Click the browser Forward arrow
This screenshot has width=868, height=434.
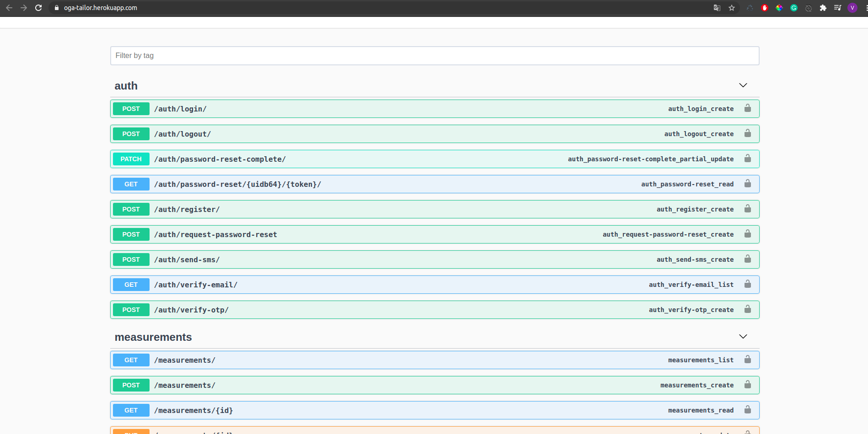[24, 8]
